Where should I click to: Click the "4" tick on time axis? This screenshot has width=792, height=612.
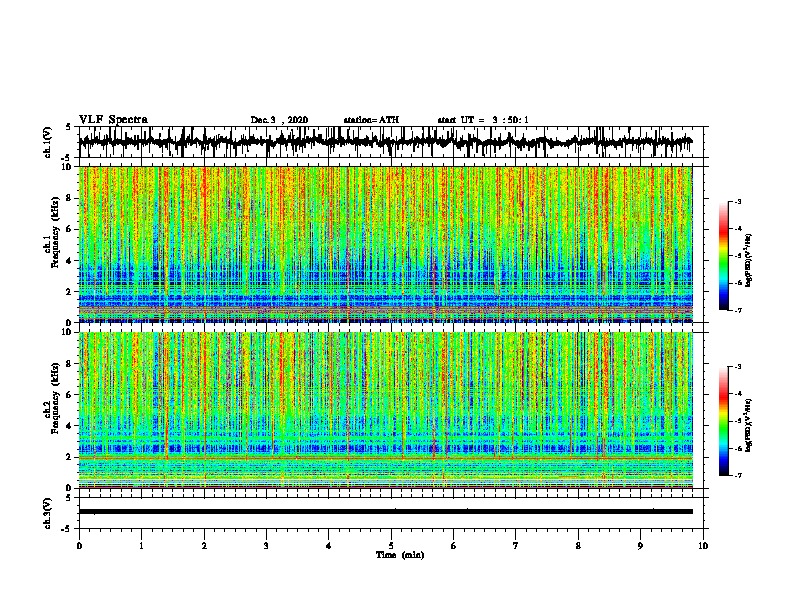(x=329, y=546)
